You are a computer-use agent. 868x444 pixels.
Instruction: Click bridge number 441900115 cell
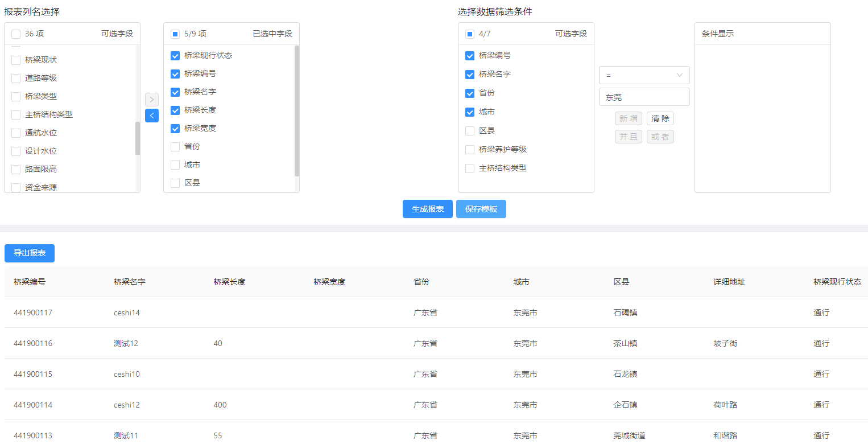point(33,374)
